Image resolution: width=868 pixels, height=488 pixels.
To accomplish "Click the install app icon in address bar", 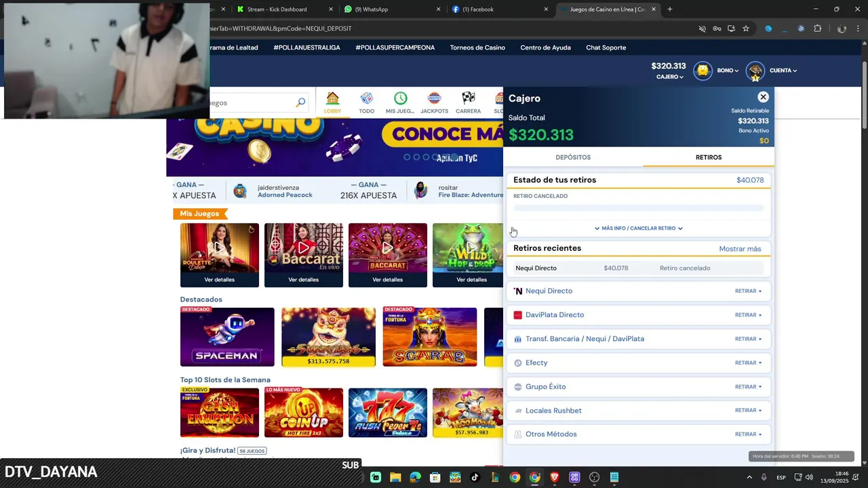I will pyautogui.click(x=731, y=28).
